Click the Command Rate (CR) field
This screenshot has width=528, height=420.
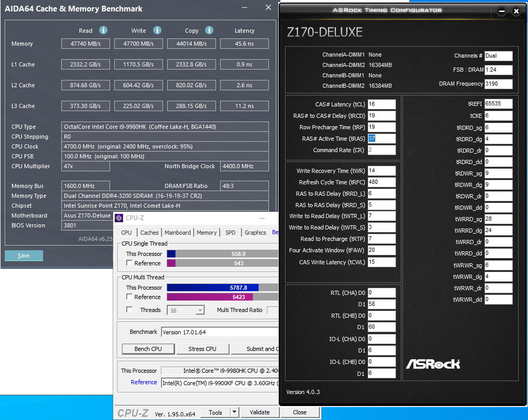point(382,150)
